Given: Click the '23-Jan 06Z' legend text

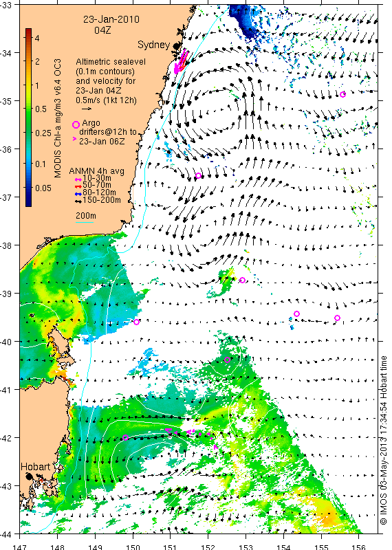Looking at the screenshot, I should 102,142.
